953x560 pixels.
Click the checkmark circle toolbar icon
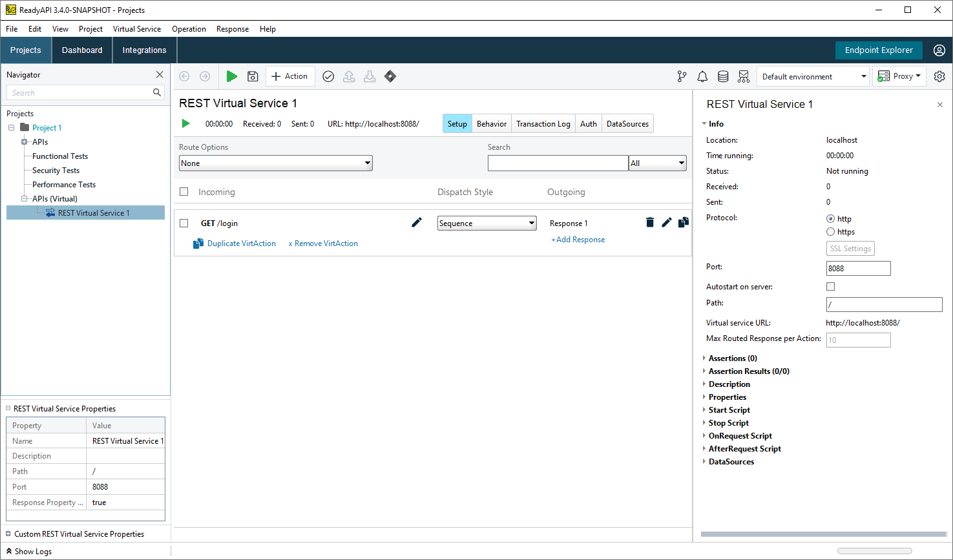point(328,76)
